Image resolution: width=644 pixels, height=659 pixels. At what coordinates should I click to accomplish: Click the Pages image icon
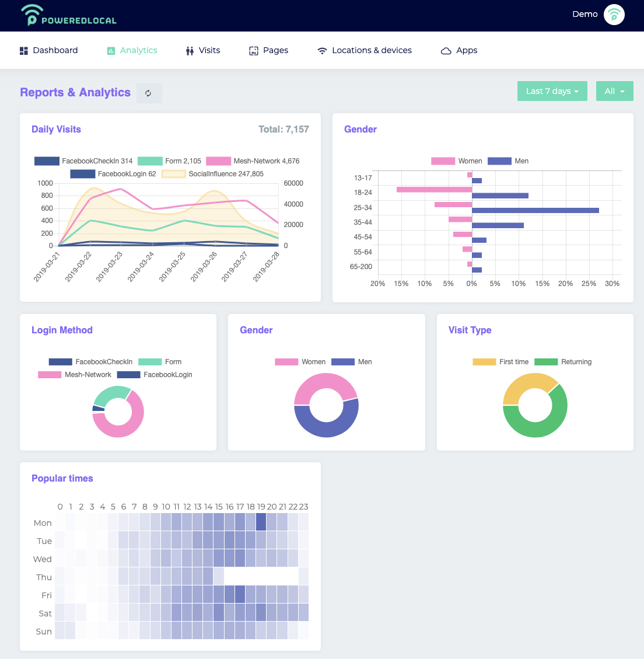point(254,51)
